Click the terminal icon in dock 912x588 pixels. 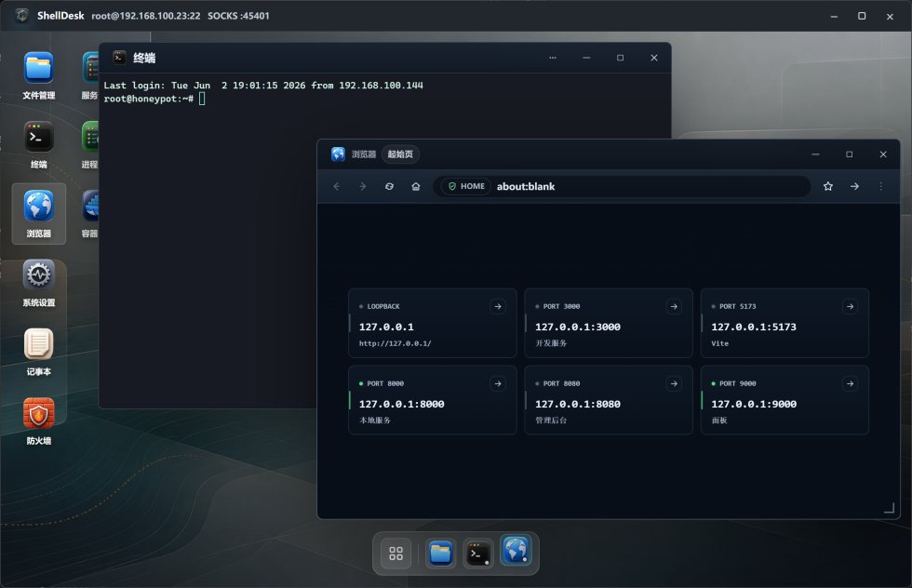coord(478,553)
